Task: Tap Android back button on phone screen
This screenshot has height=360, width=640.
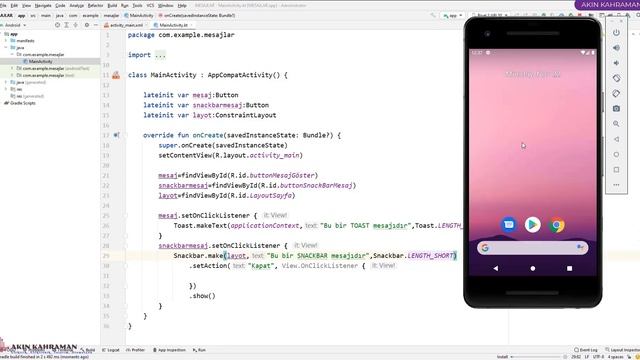Action: (x=496, y=268)
